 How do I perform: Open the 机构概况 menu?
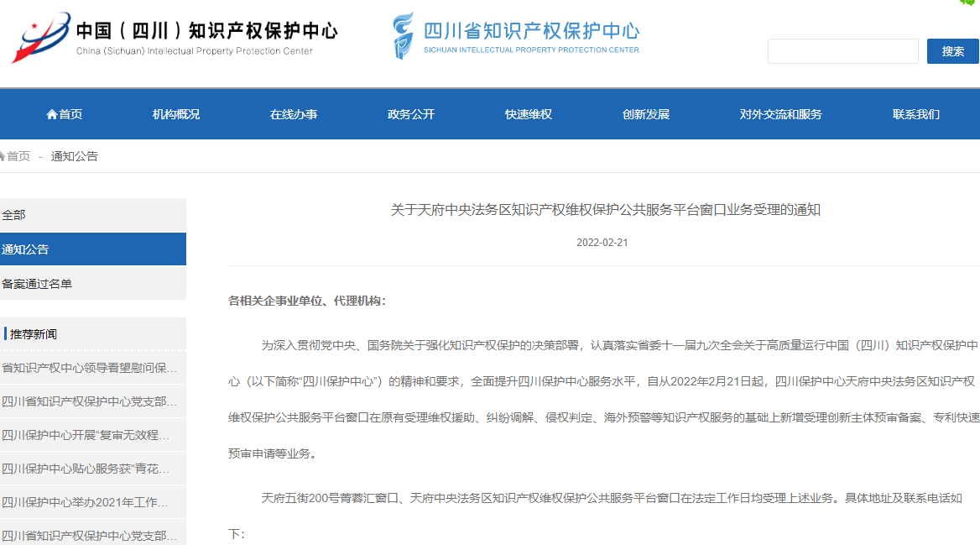point(176,114)
